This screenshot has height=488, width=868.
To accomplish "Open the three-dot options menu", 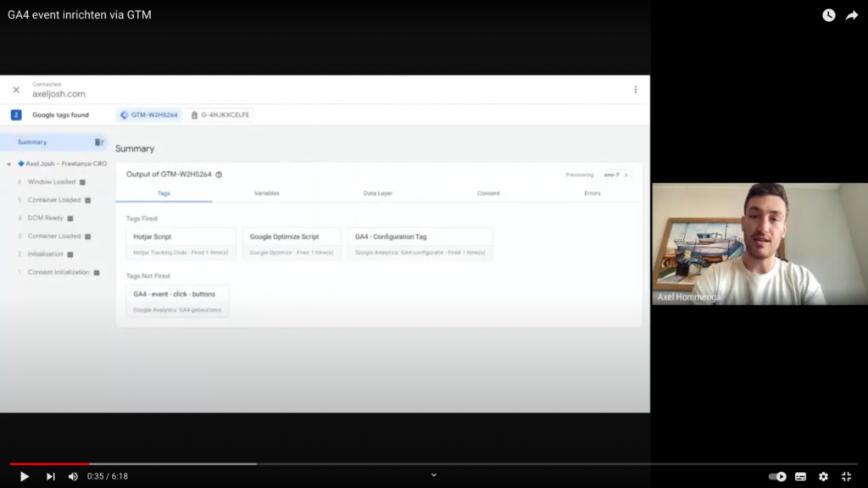I will [x=635, y=90].
